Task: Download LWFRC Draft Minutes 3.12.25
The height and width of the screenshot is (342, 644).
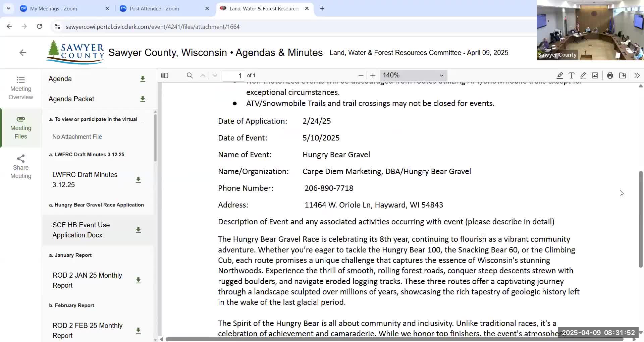Action: tap(138, 180)
